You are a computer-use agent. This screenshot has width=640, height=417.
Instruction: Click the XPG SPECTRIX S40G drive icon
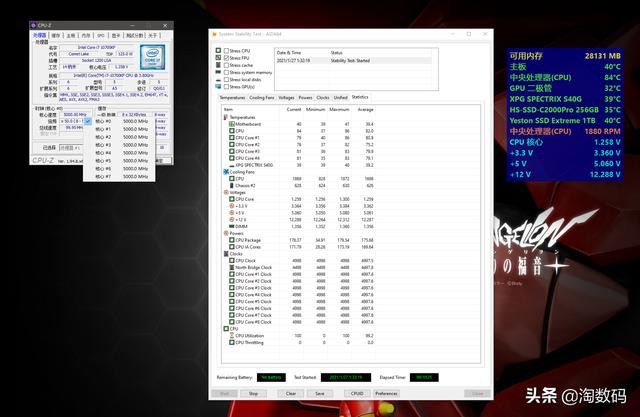pos(232,165)
